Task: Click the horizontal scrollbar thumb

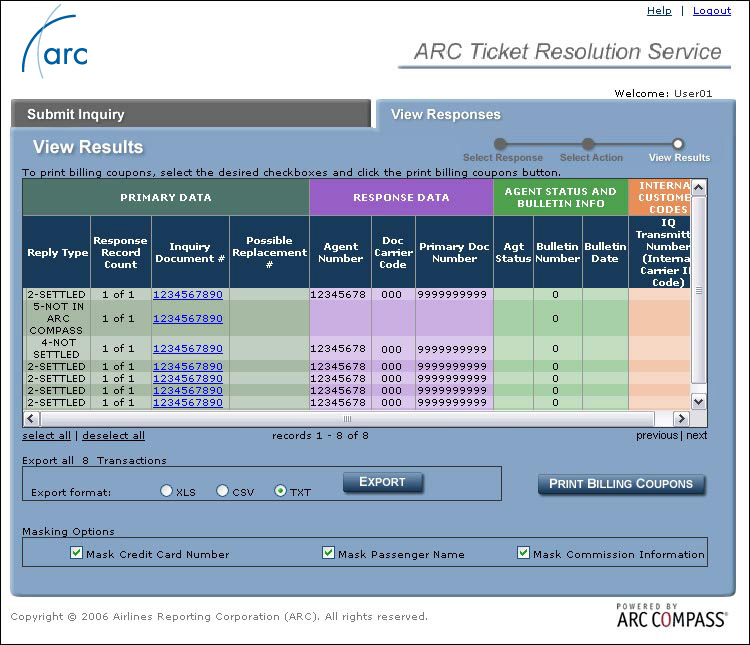Action: coord(348,419)
